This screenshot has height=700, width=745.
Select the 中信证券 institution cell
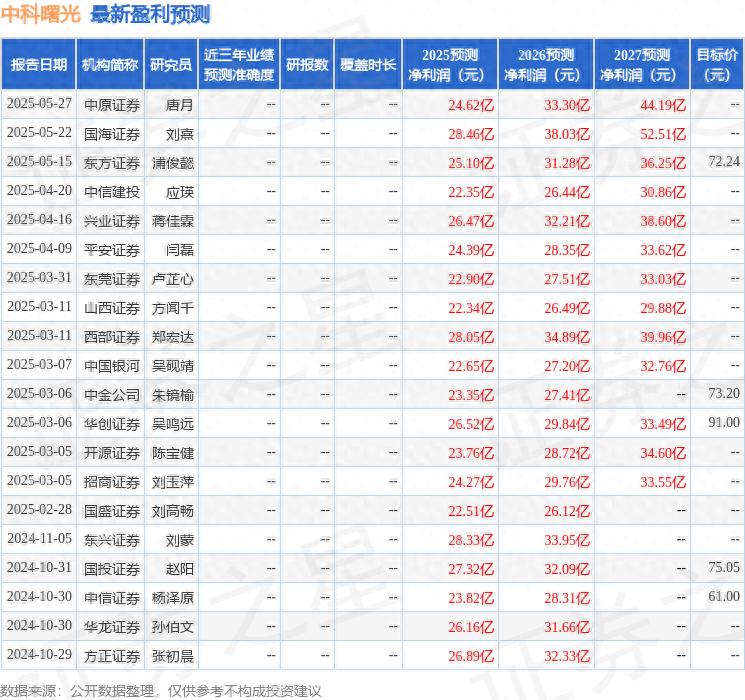pos(112,598)
